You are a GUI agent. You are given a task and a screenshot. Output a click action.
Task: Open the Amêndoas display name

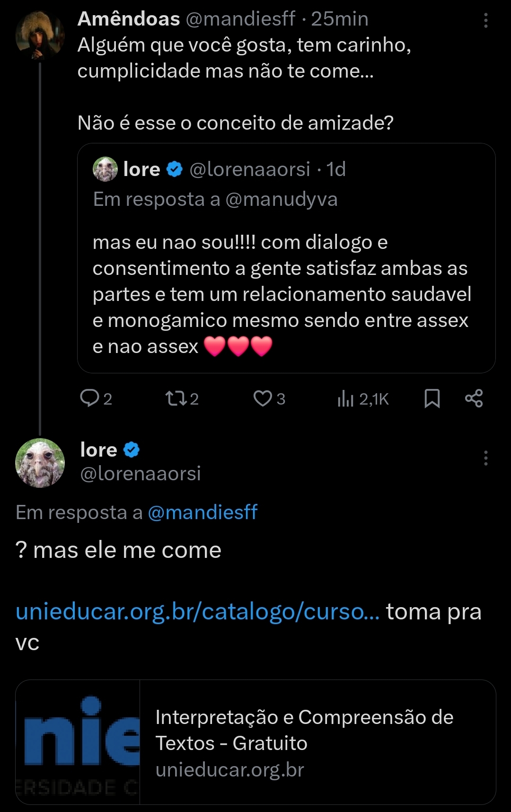click(129, 19)
